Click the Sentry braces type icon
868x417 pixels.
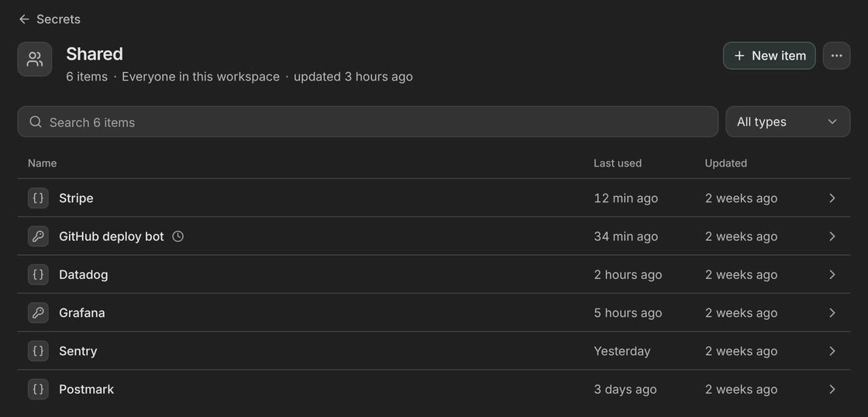coord(38,351)
